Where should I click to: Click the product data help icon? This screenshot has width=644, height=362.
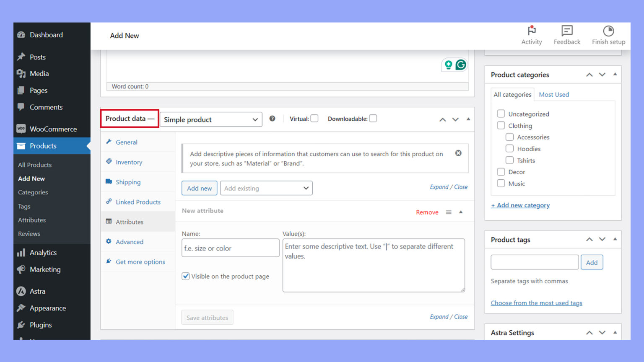point(272,119)
